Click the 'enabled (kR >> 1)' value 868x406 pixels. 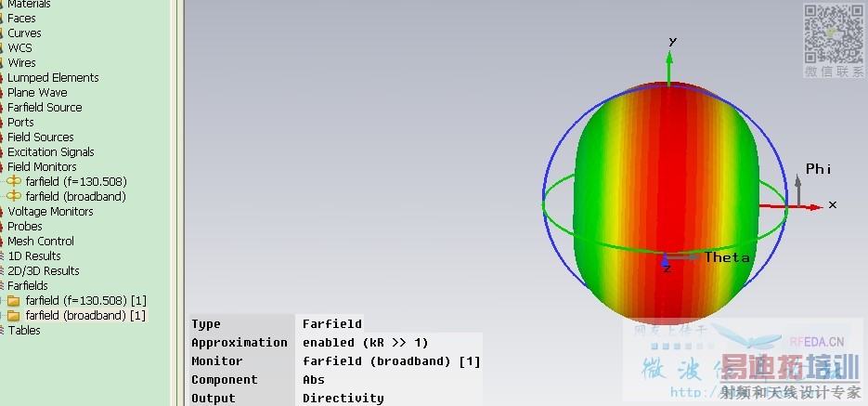(x=366, y=343)
